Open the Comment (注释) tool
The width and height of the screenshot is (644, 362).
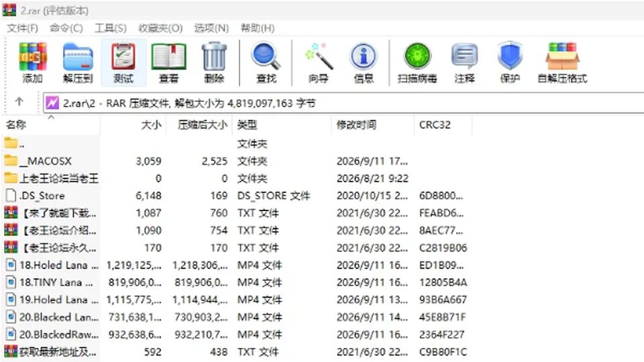pyautogui.click(x=464, y=63)
